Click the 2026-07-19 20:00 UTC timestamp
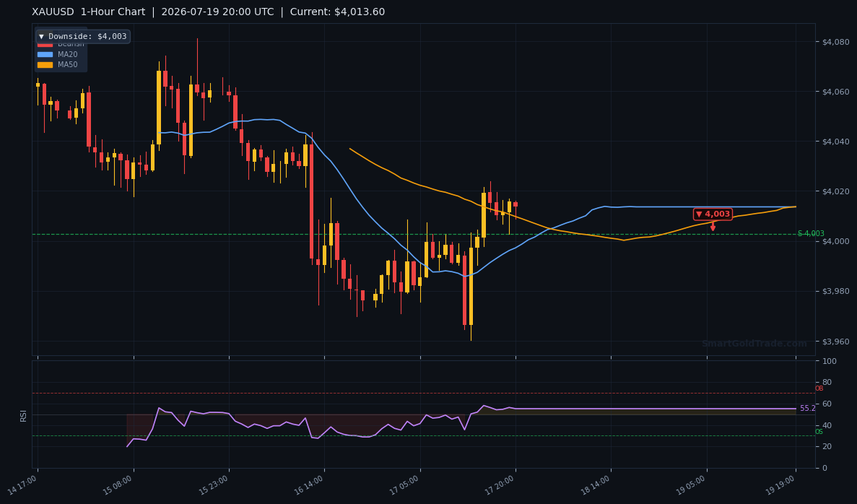 pos(217,12)
